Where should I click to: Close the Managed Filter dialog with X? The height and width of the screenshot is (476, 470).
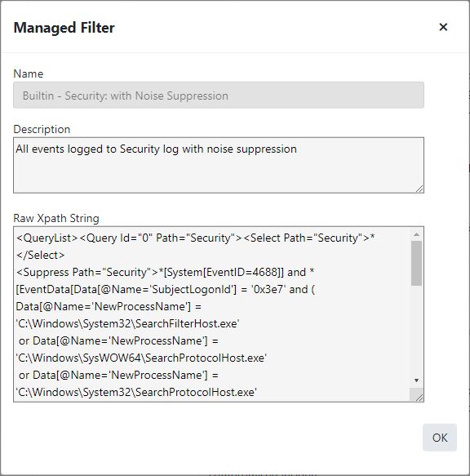click(443, 27)
